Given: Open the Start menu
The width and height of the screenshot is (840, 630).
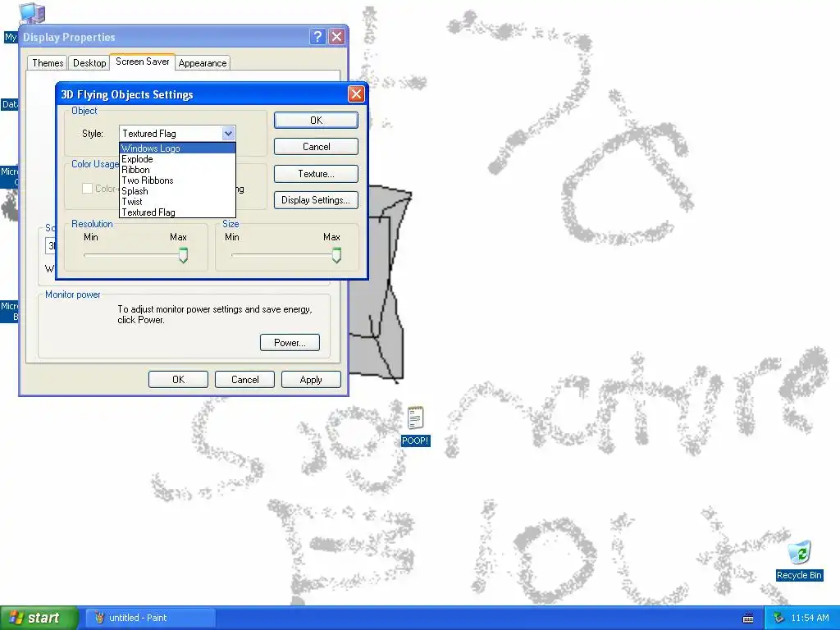Looking at the screenshot, I should point(39,618).
